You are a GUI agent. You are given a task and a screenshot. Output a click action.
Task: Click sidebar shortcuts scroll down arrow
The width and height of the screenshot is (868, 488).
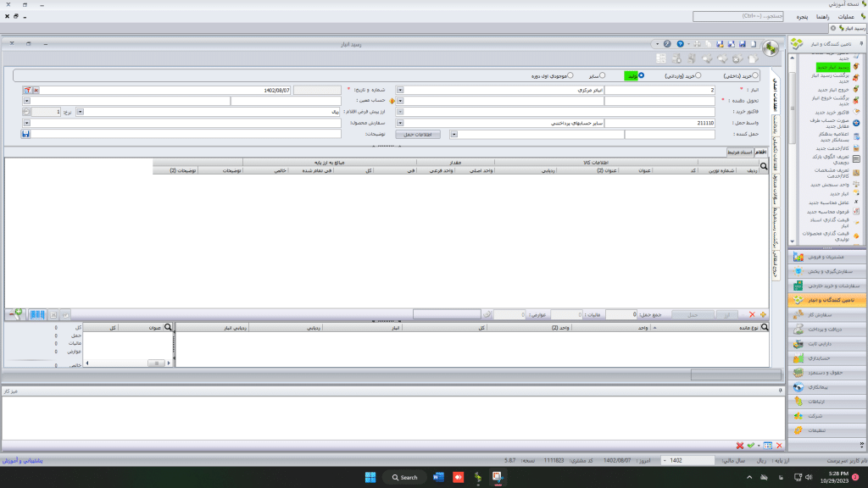tap(792, 241)
